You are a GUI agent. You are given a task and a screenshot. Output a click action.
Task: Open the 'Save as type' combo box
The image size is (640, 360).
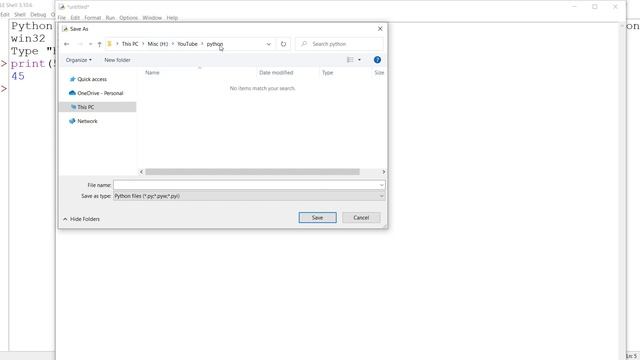249,196
